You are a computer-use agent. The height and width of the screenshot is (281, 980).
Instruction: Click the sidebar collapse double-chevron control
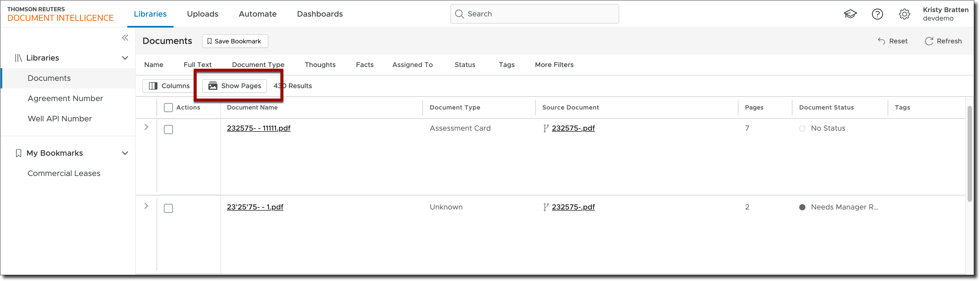click(x=125, y=38)
